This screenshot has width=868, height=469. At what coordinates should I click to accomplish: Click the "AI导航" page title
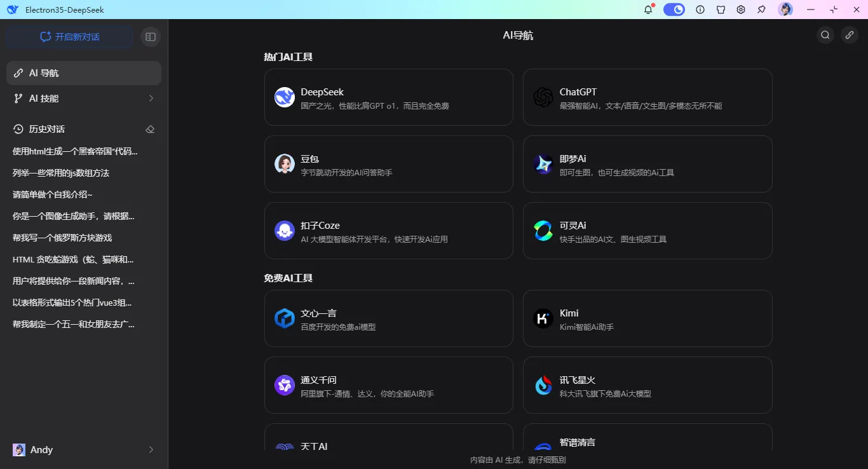[518, 36]
